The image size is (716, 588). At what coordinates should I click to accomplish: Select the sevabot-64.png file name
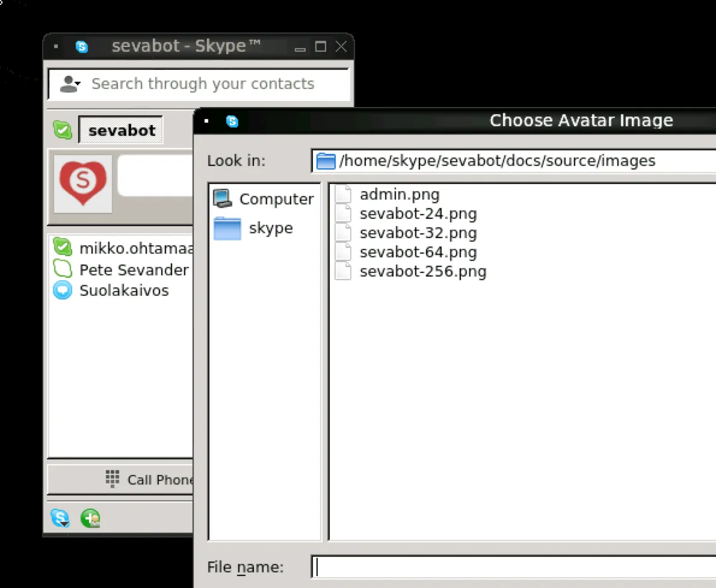point(418,253)
